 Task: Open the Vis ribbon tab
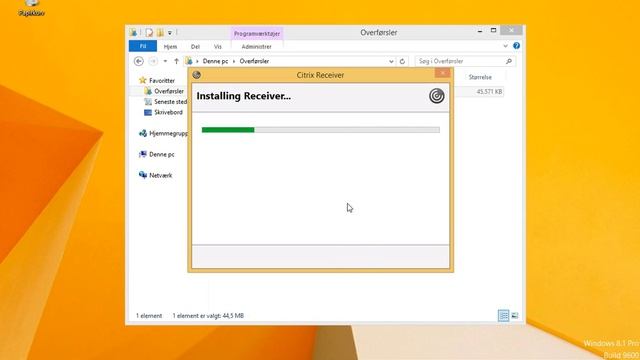[218, 47]
